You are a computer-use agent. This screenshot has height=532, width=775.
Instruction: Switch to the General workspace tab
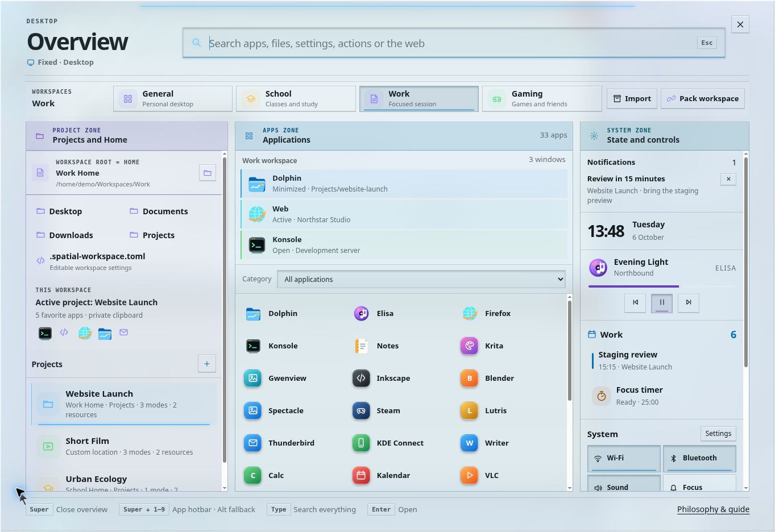click(173, 99)
